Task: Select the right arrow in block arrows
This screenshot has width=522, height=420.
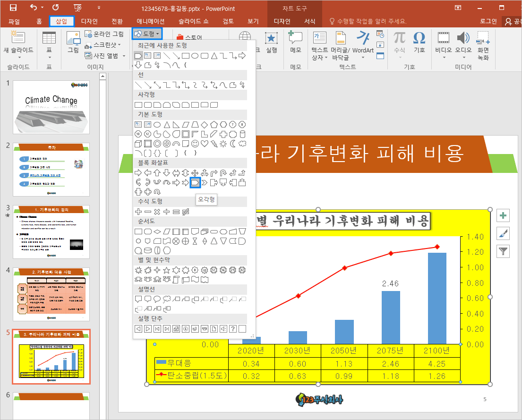Action: pyautogui.click(x=138, y=172)
